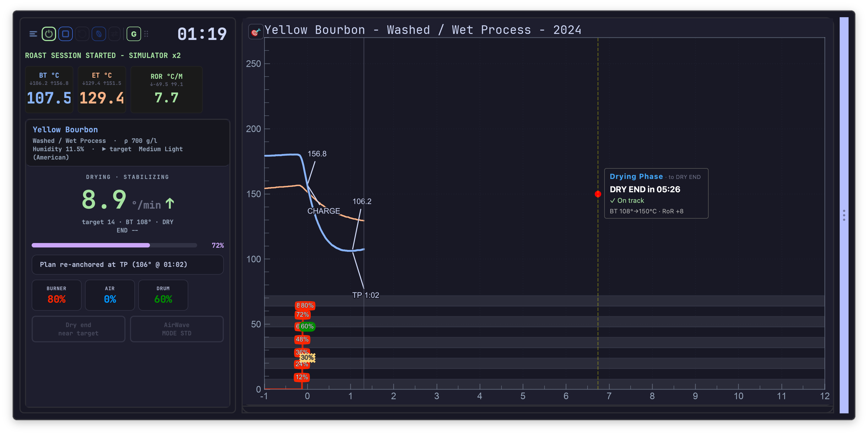This screenshot has width=868, height=435.
Task: Click the chart title Yellow Bourbon Washed
Action: [x=423, y=30]
